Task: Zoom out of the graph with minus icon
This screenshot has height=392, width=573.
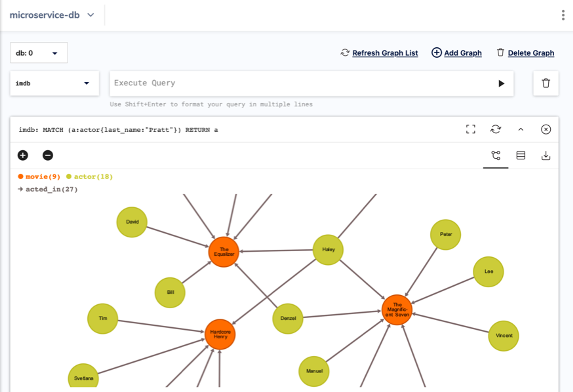Action: (48, 155)
